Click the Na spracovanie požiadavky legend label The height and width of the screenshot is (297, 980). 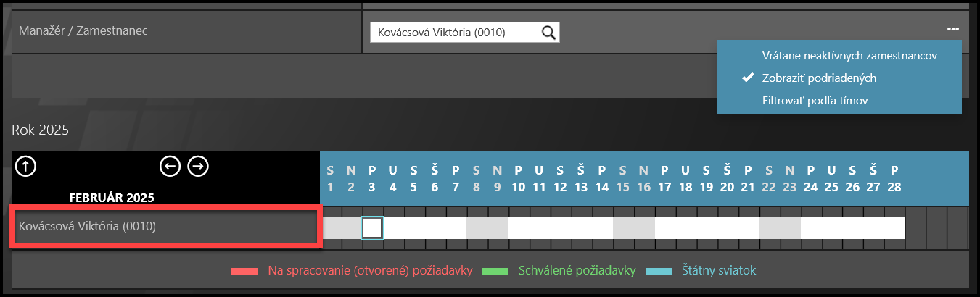click(370, 271)
